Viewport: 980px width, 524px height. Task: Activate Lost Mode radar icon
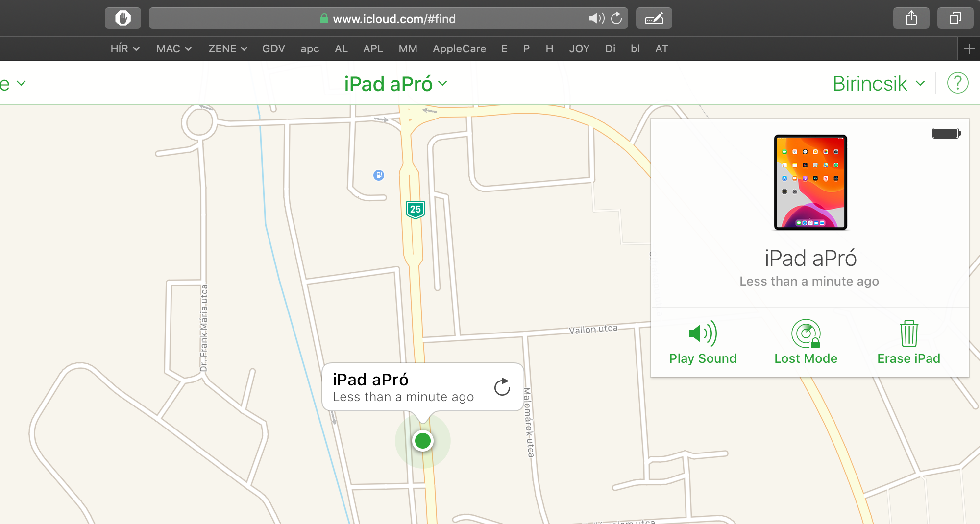(806, 334)
